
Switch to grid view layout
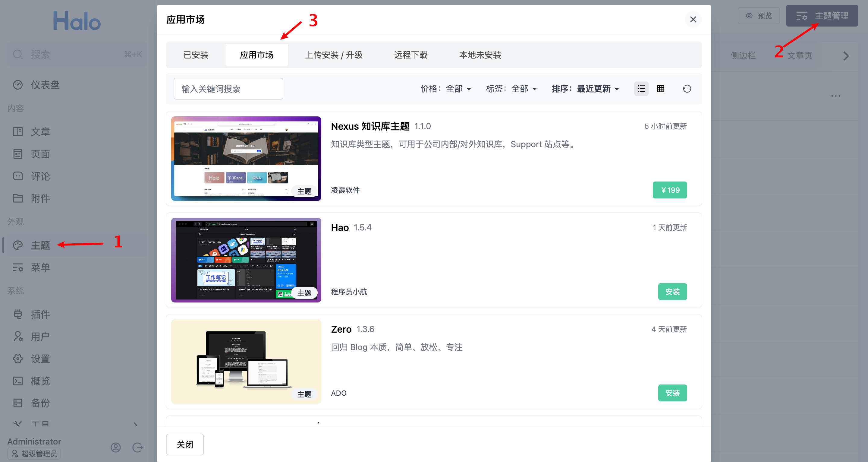[x=661, y=89]
